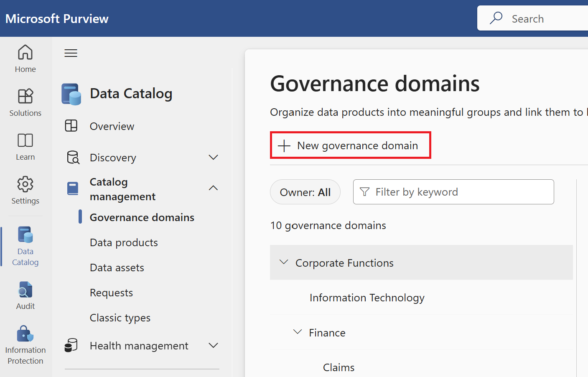This screenshot has width=588, height=377.
Task: Click the Microsoft Purview title link
Action: pyautogui.click(x=57, y=18)
